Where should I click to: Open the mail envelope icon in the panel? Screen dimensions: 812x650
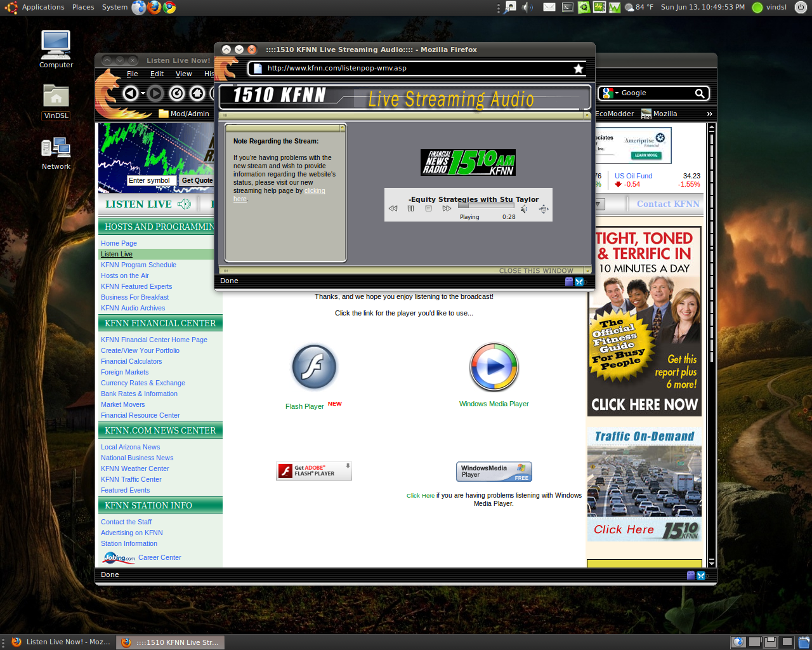click(x=549, y=8)
